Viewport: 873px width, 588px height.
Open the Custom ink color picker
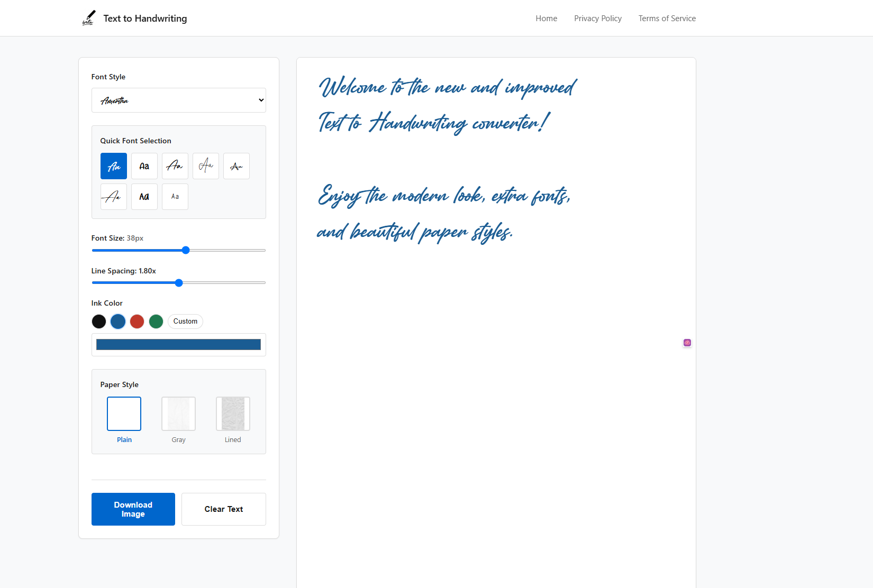click(185, 321)
